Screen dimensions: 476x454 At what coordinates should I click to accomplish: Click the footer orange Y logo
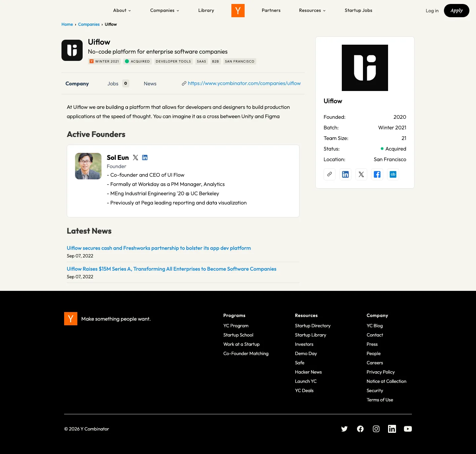(71, 319)
